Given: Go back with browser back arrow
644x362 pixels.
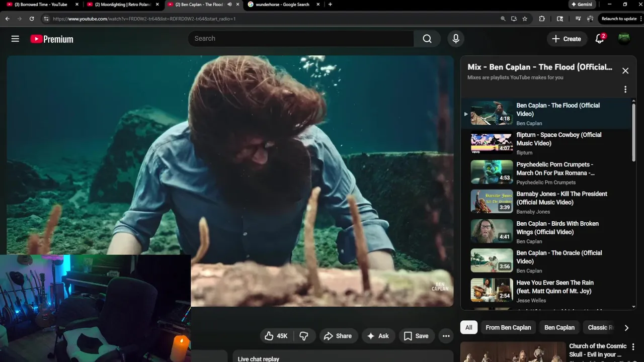Looking at the screenshot, I should pyautogui.click(x=7, y=19).
